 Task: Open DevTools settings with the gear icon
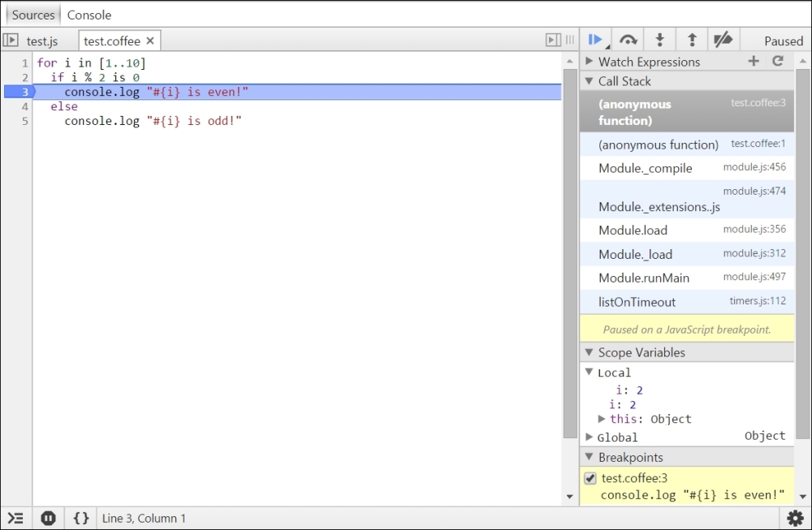point(795,517)
